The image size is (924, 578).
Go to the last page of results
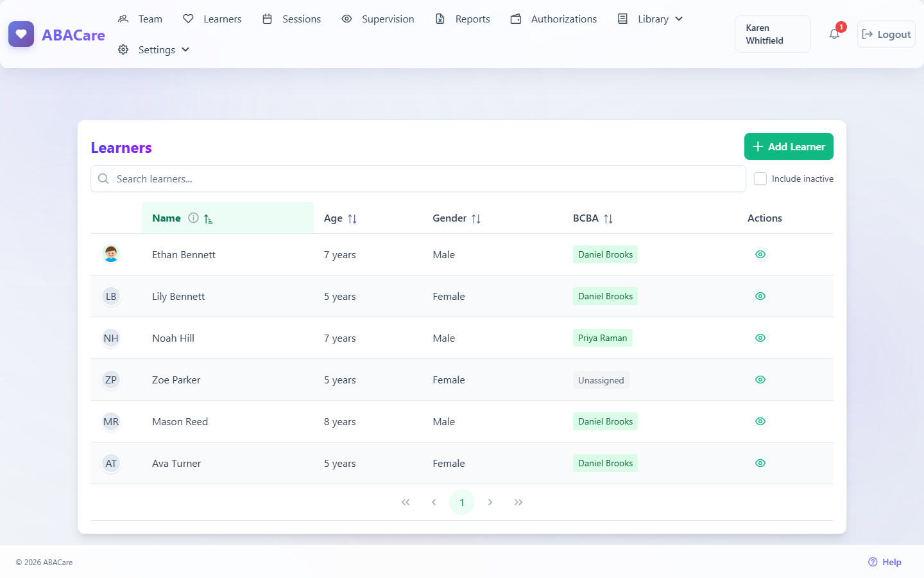pyautogui.click(x=518, y=502)
